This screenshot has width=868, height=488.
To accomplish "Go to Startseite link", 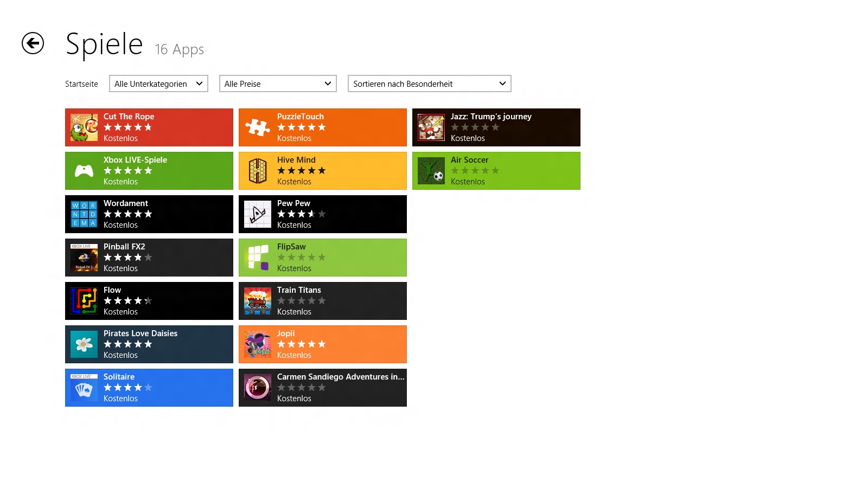I will pos(81,84).
